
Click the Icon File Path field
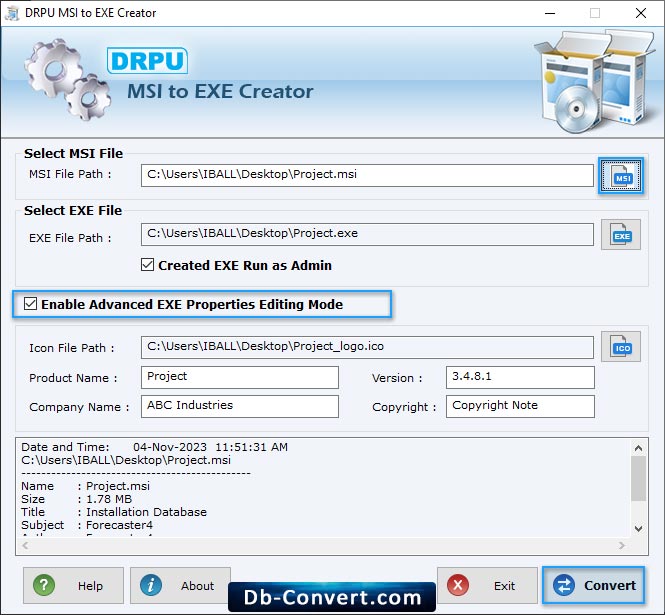coord(367,347)
